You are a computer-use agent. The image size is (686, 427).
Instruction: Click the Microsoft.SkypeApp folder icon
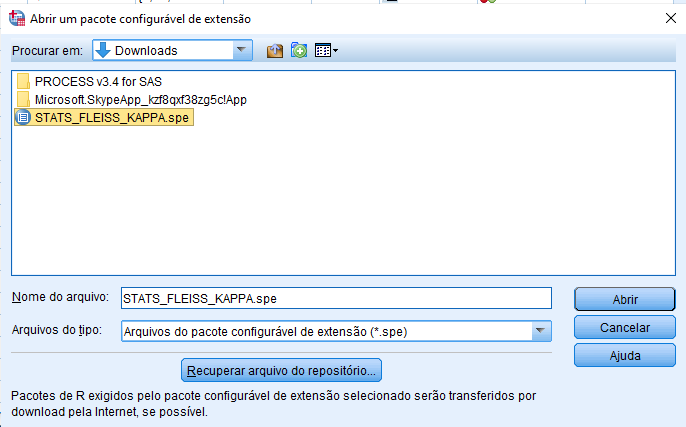[23, 99]
